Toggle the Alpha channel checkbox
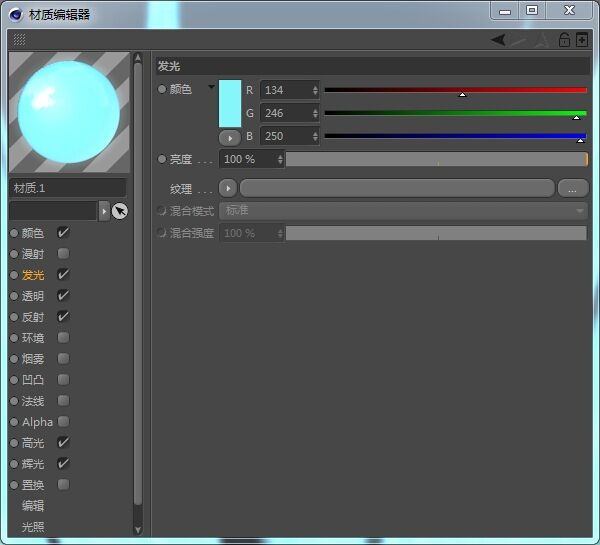The height and width of the screenshot is (545, 600). [63, 422]
